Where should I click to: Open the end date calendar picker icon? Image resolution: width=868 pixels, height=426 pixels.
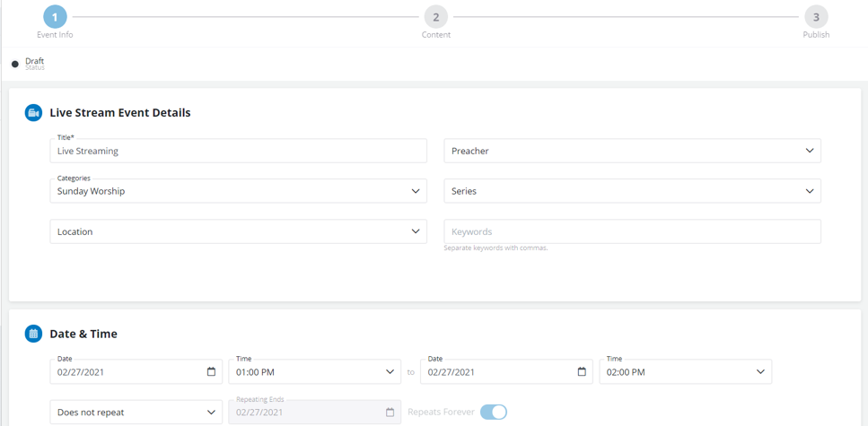coord(582,371)
